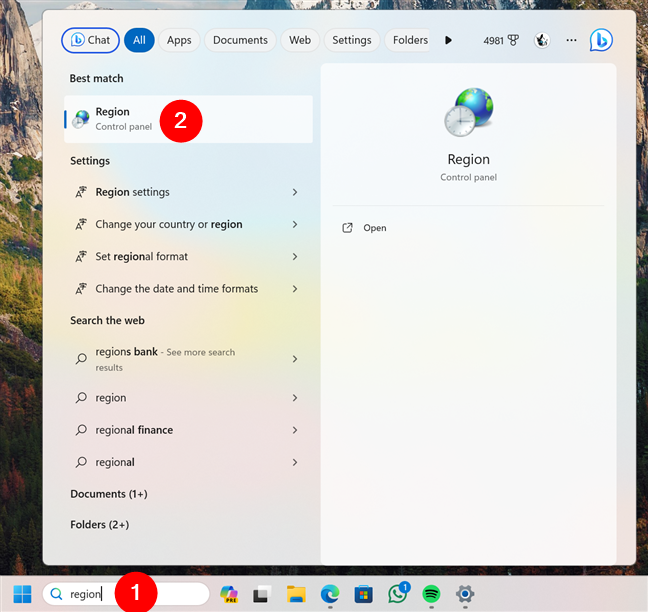Viewport: 648px width, 612px height.
Task: Expand the regional finance chevron
Action: tap(295, 430)
